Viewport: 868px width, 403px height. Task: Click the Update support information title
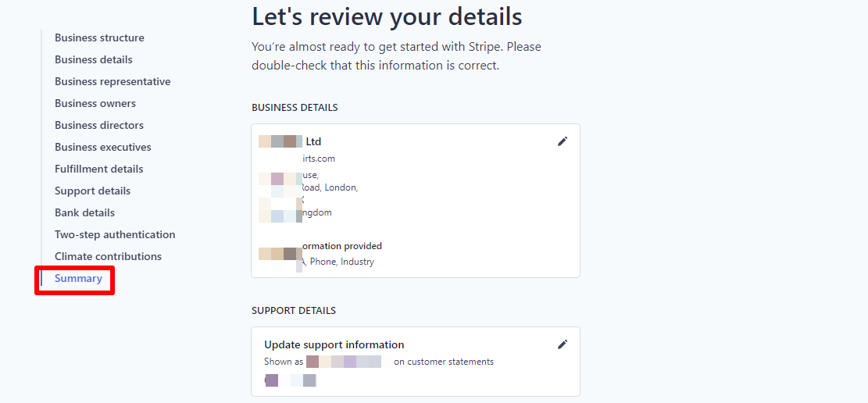(x=334, y=344)
